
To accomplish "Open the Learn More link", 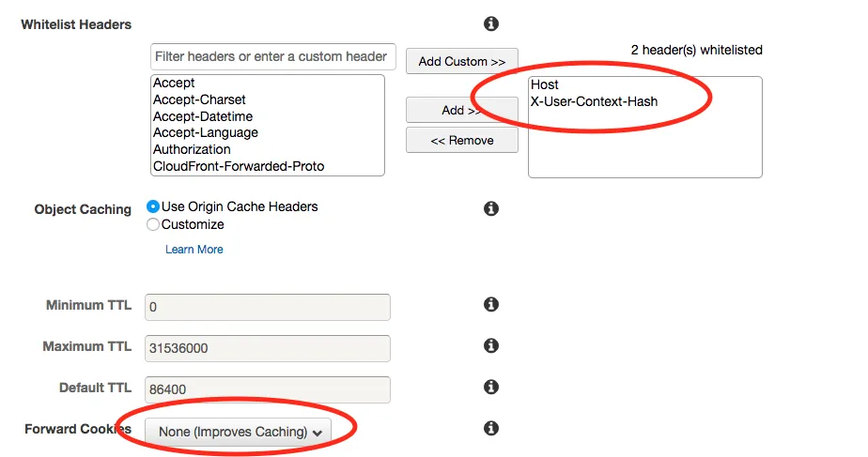I will (194, 250).
